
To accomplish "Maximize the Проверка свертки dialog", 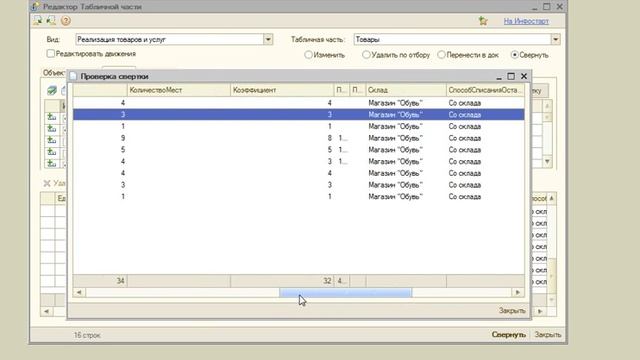I will (x=511, y=76).
